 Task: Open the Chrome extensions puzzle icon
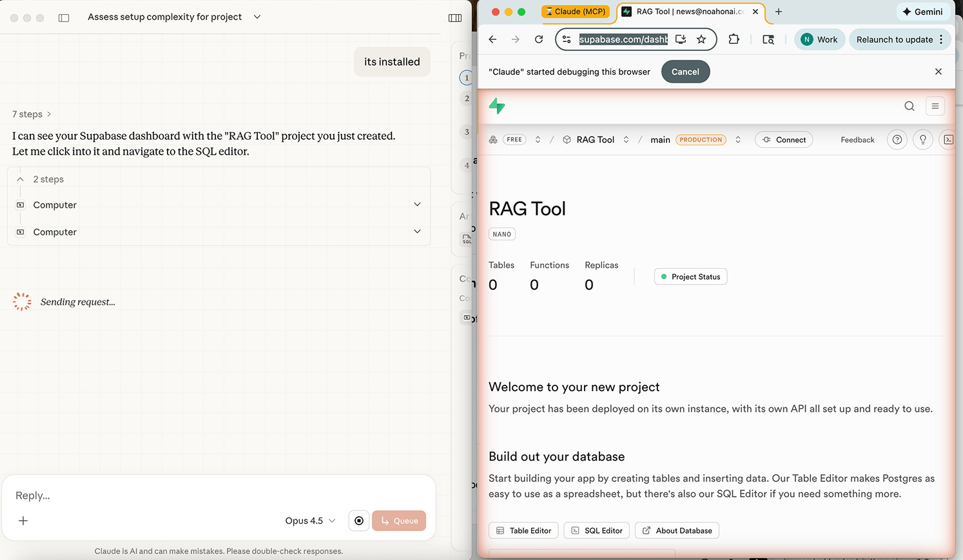tap(734, 39)
